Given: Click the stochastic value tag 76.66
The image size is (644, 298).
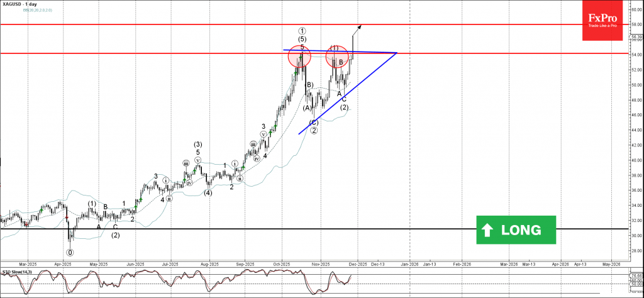Looking at the screenshot, I should click(636, 276).
